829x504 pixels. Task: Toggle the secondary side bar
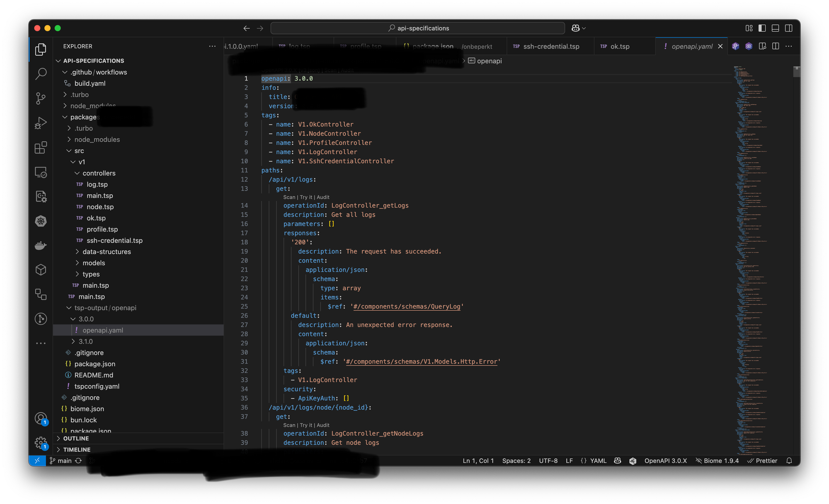click(789, 28)
